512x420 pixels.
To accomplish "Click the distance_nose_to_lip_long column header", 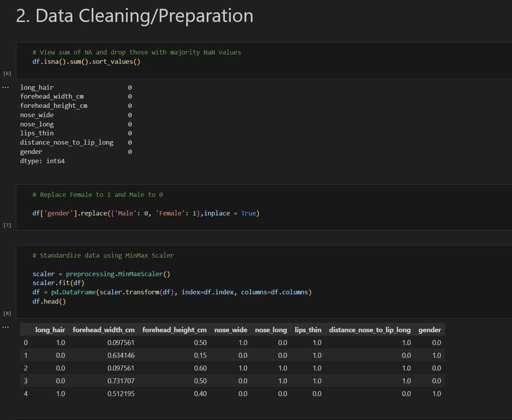I will (370, 330).
